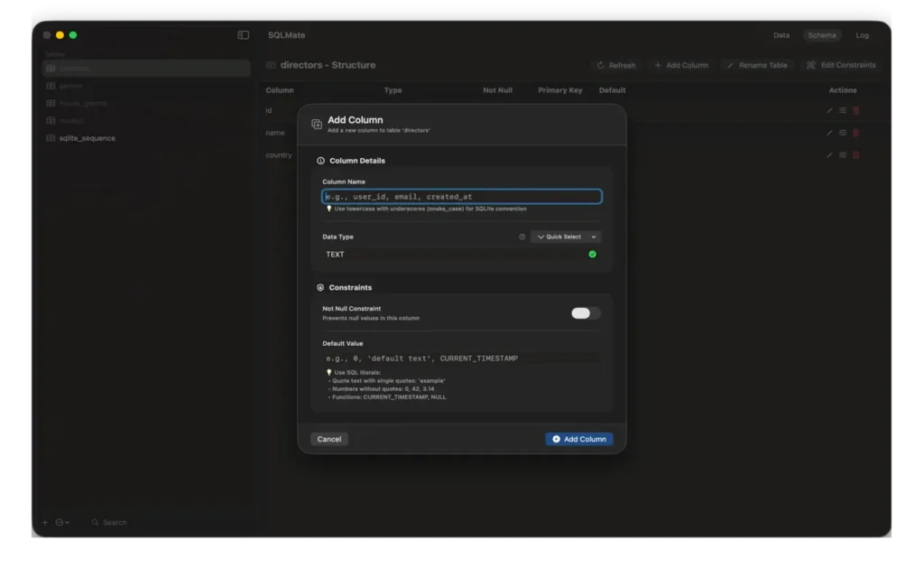This screenshot has width=924, height=578.
Task: Open the settings sliders icon in the country row
Action: pos(843,155)
